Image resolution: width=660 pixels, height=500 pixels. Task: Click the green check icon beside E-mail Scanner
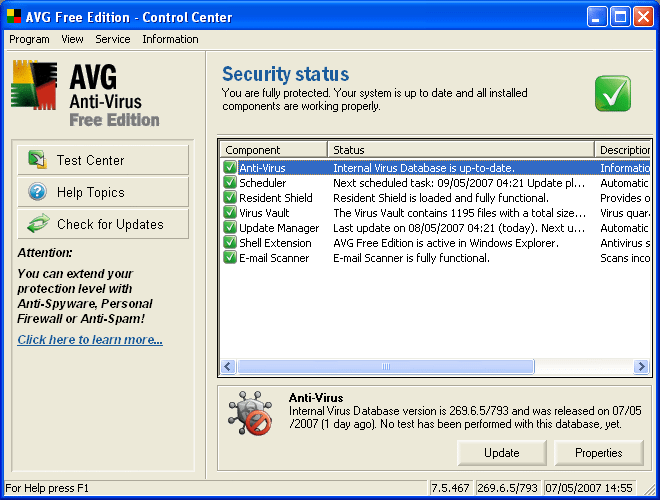pyautogui.click(x=230, y=258)
